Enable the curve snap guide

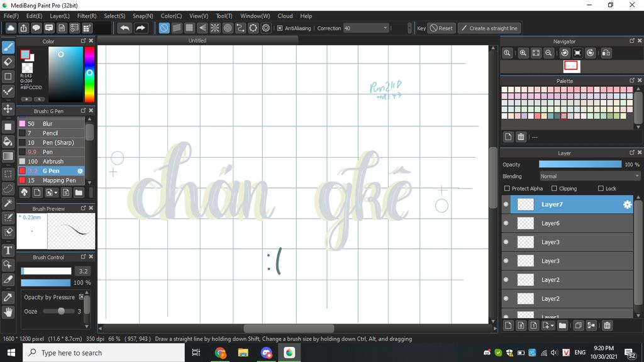coord(240,28)
